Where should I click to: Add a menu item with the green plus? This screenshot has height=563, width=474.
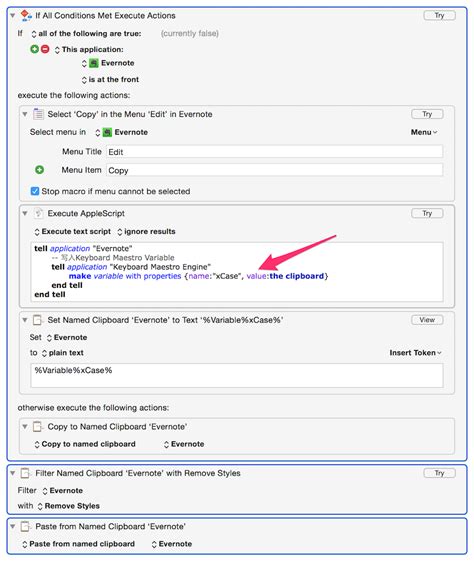point(40,170)
